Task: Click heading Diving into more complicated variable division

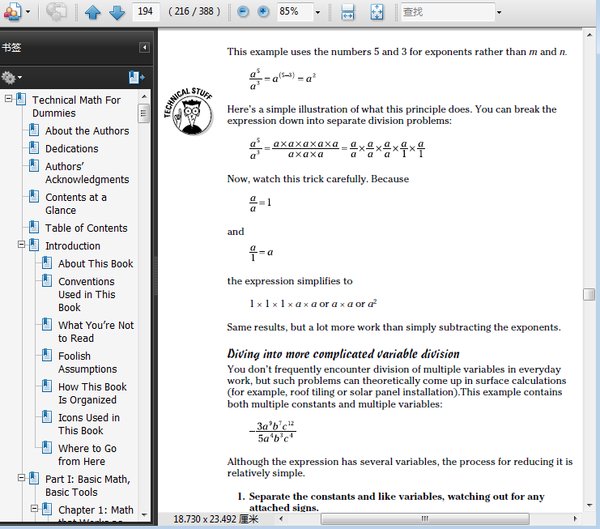Action: pos(343,354)
